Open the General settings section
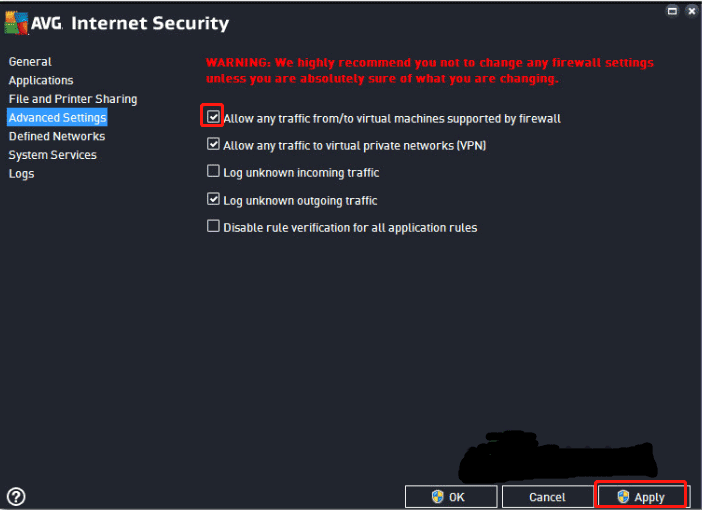The height and width of the screenshot is (511, 705). coord(30,62)
